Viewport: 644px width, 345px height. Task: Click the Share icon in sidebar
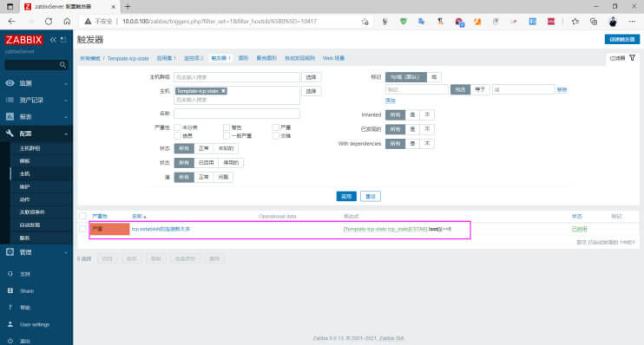click(x=10, y=290)
